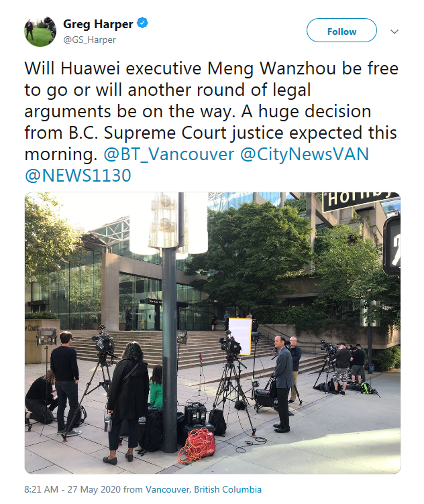Click the orange extension cord in the photo
Image resolution: width=424 pixels, height=504 pixels.
click(x=197, y=446)
